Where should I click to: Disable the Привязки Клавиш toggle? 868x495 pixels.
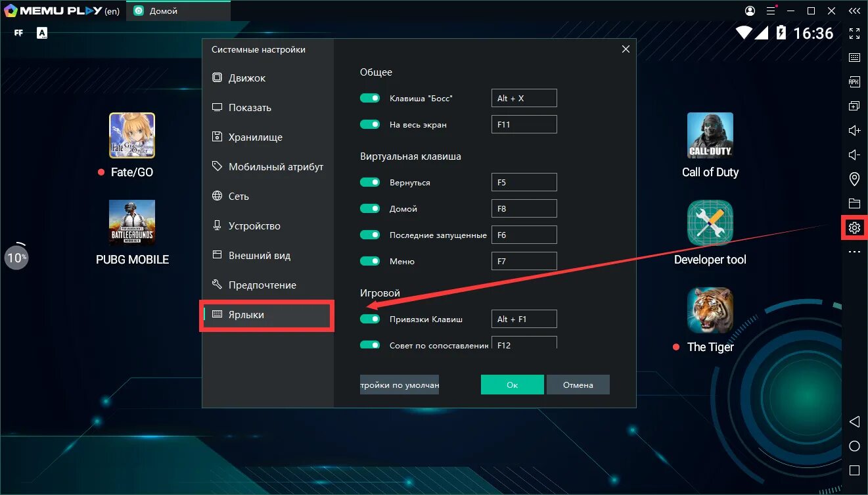370,319
